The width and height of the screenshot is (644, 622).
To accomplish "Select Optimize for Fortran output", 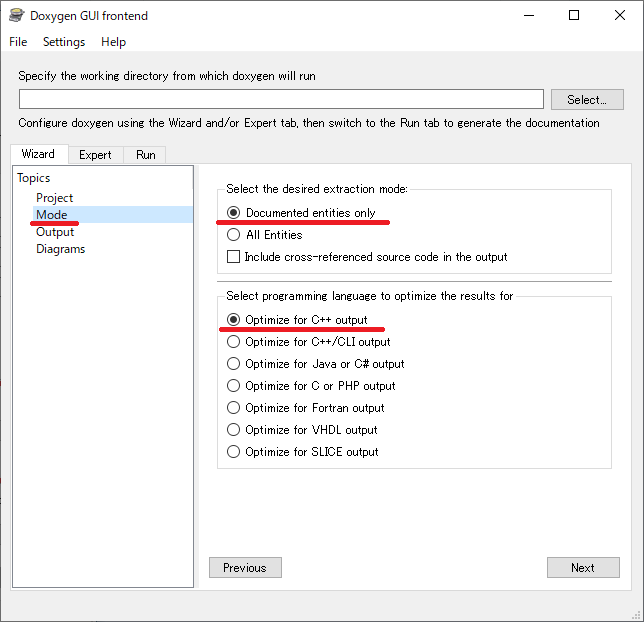I will [x=234, y=408].
